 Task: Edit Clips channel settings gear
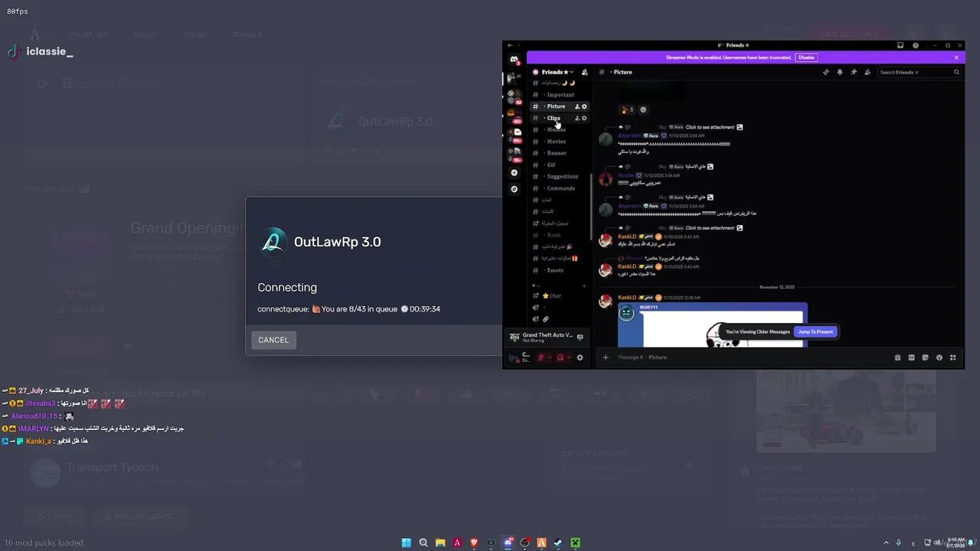584,118
